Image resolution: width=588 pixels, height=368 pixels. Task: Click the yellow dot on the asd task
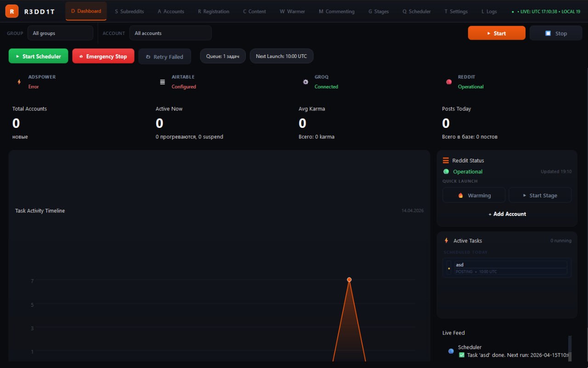[449, 268]
